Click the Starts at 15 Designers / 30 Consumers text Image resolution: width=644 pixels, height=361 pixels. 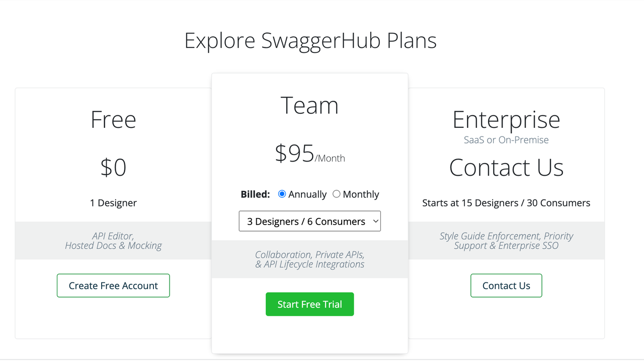[x=506, y=202]
